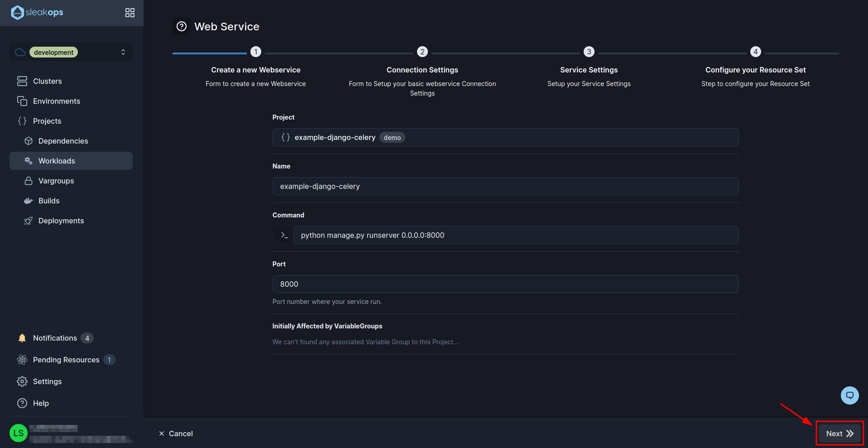This screenshot has height=448, width=868.
Task: Open the chat support bubble
Action: point(850,395)
